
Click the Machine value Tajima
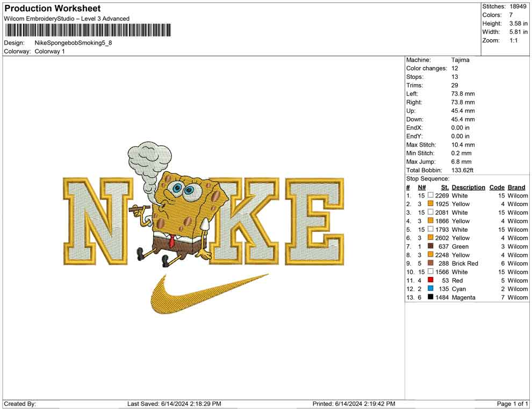460,60
